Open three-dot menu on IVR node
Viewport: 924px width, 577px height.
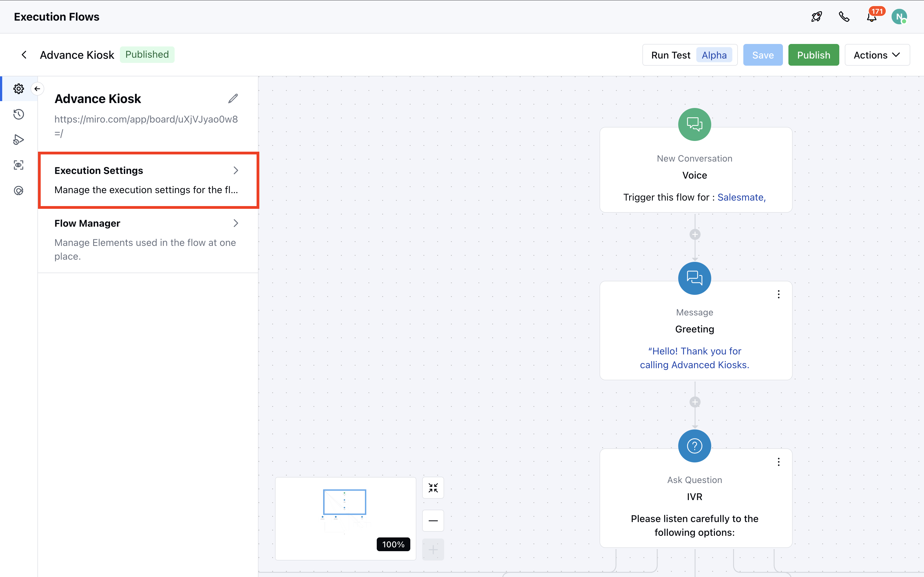779,462
